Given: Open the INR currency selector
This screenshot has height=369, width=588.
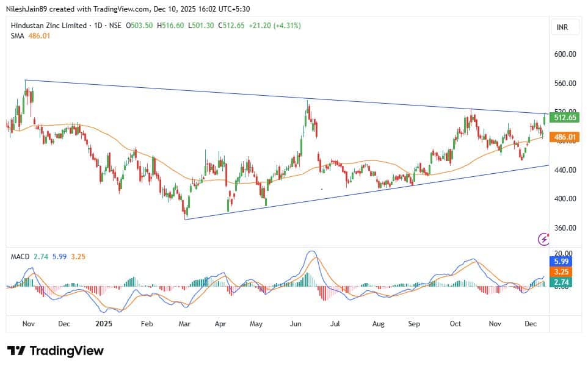Looking at the screenshot, I should [x=564, y=27].
